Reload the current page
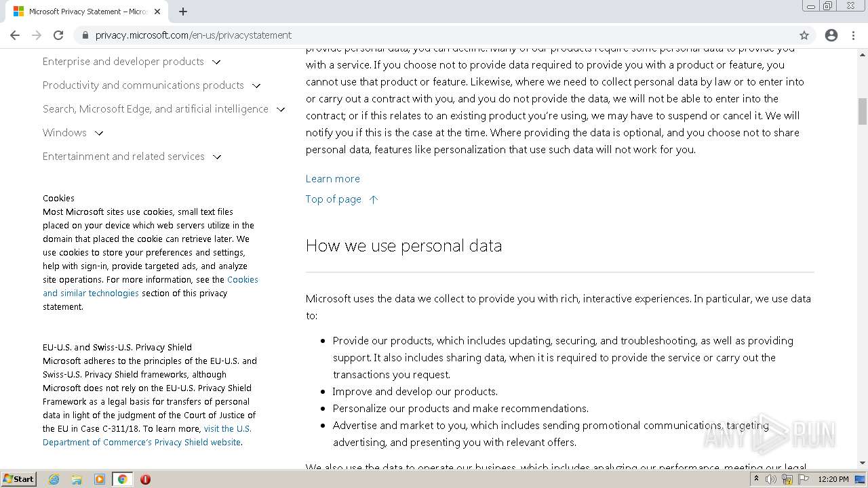Image resolution: width=868 pixels, height=488 pixels. coord(58,35)
